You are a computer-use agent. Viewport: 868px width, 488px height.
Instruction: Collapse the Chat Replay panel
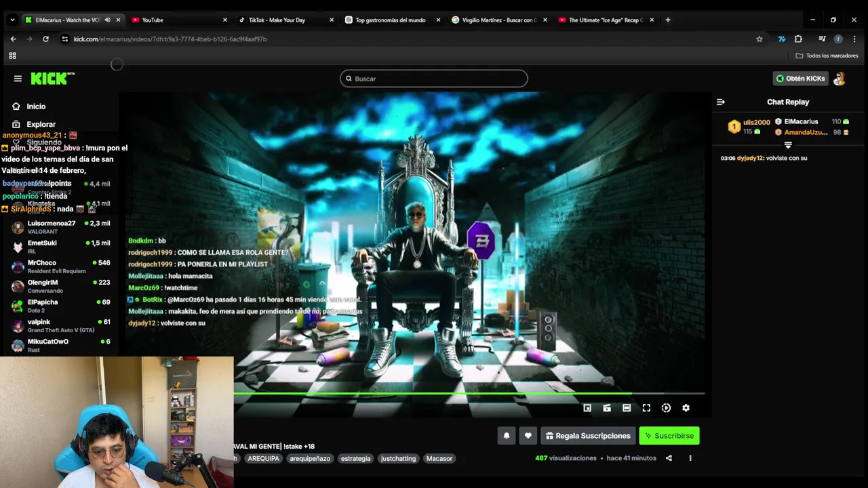pos(721,102)
